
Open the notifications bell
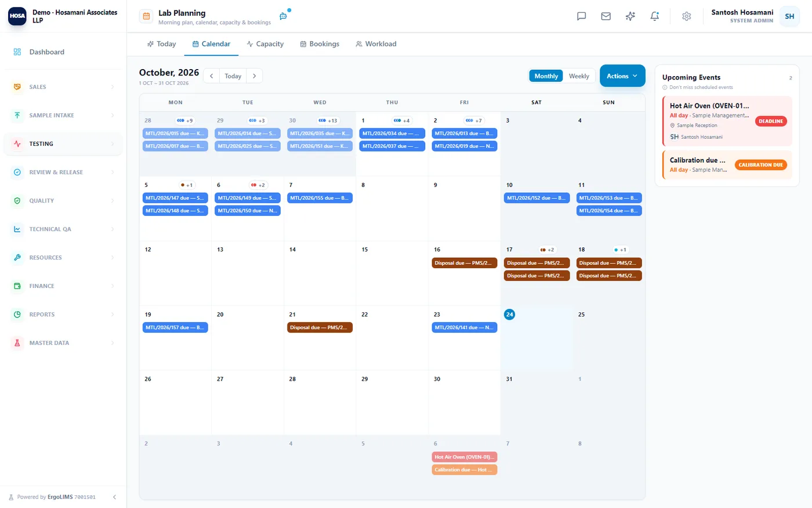click(x=654, y=16)
